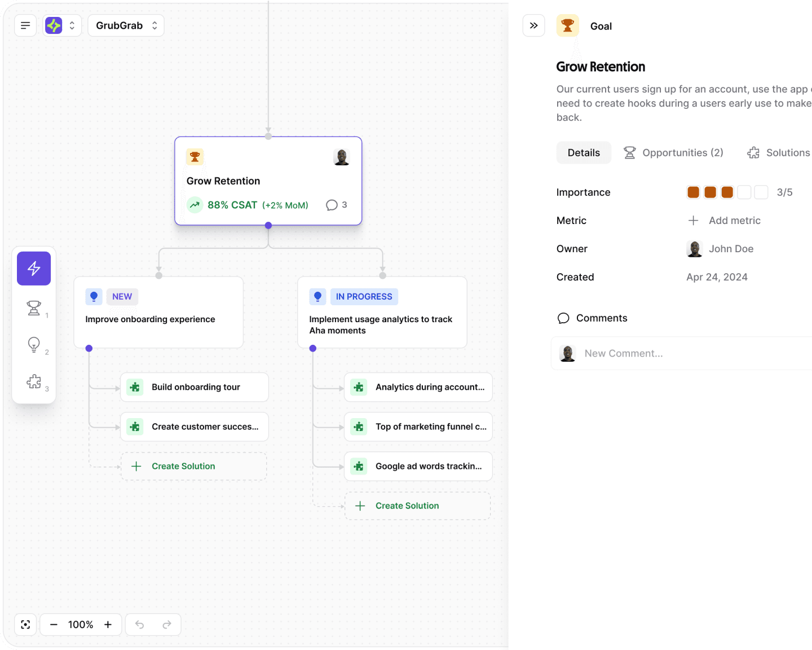Click the Grow Retention card title

pos(223,181)
